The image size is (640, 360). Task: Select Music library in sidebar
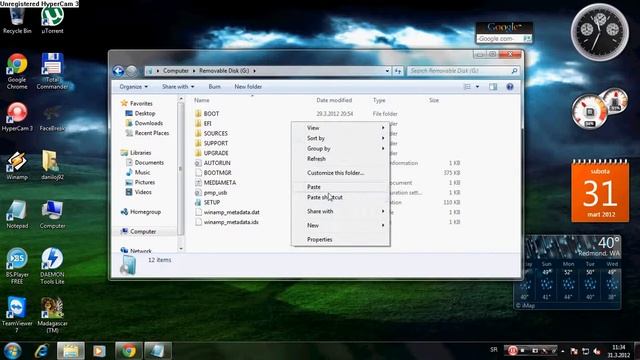pos(138,172)
